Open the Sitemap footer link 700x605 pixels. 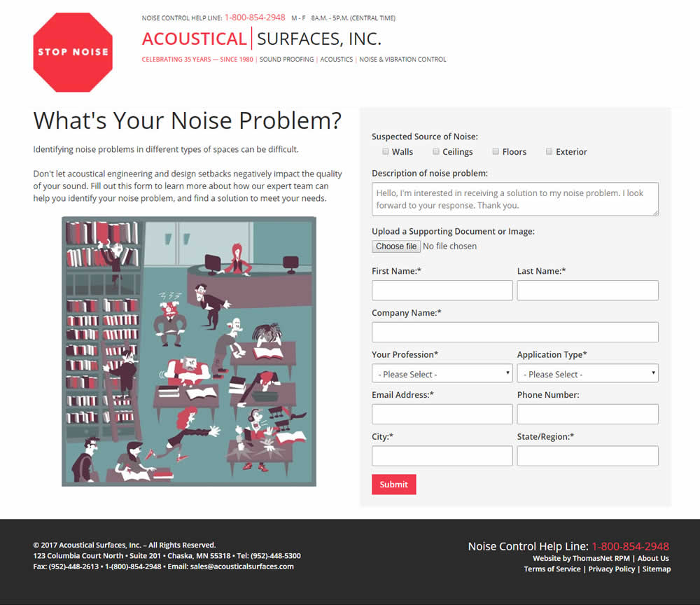click(657, 569)
